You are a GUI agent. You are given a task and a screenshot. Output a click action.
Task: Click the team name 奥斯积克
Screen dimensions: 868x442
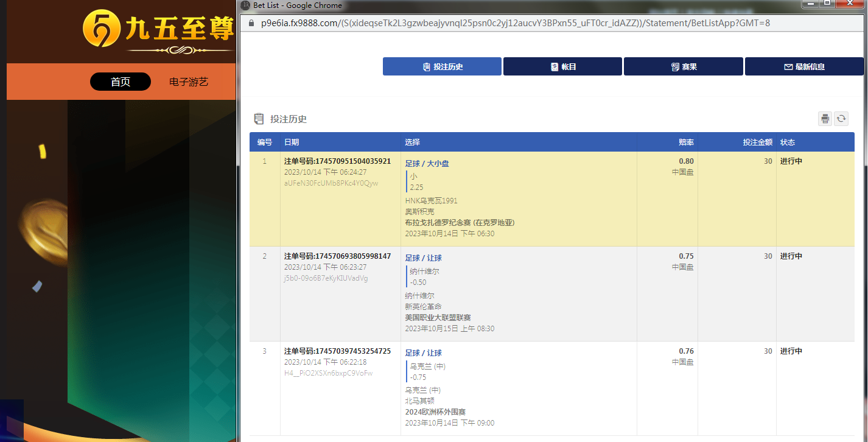(420, 212)
